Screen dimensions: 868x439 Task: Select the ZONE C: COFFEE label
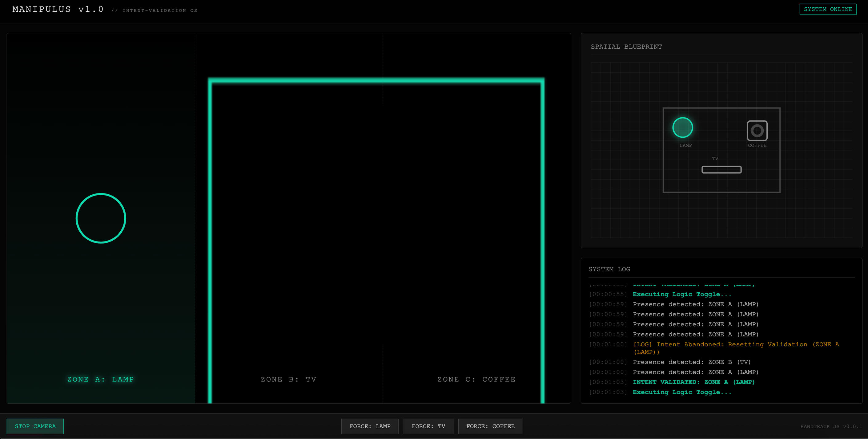(476, 379)
